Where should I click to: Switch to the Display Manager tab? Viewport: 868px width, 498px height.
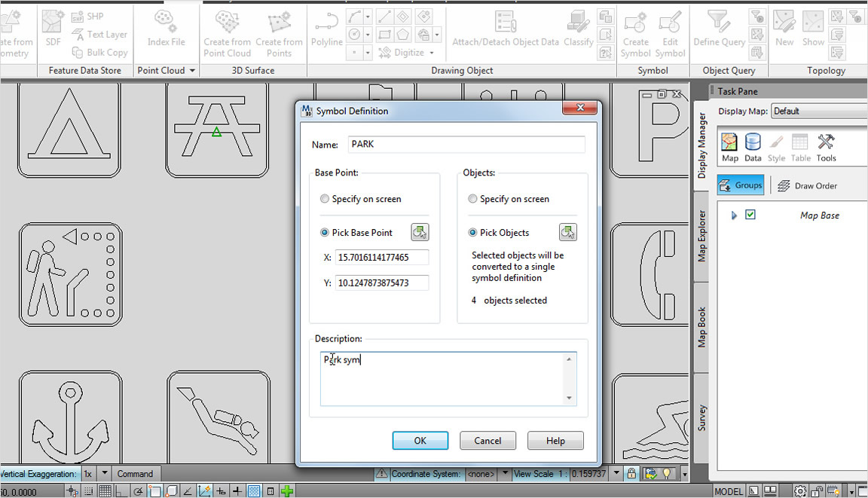[x=702, y=145]
